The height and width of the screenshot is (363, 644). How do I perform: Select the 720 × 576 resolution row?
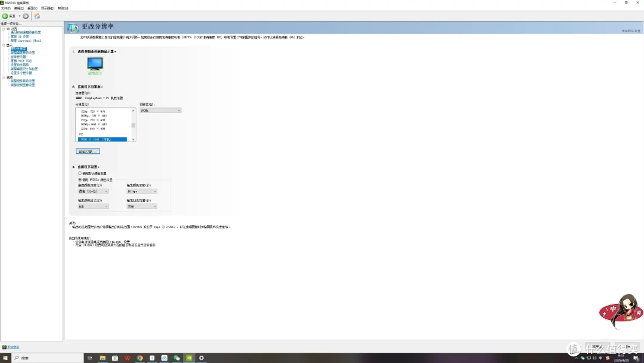[x=93, y=112]
